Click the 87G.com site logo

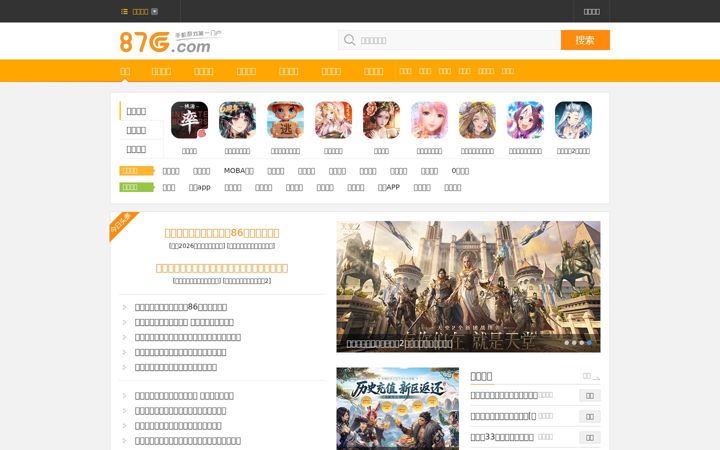[171, 41]
